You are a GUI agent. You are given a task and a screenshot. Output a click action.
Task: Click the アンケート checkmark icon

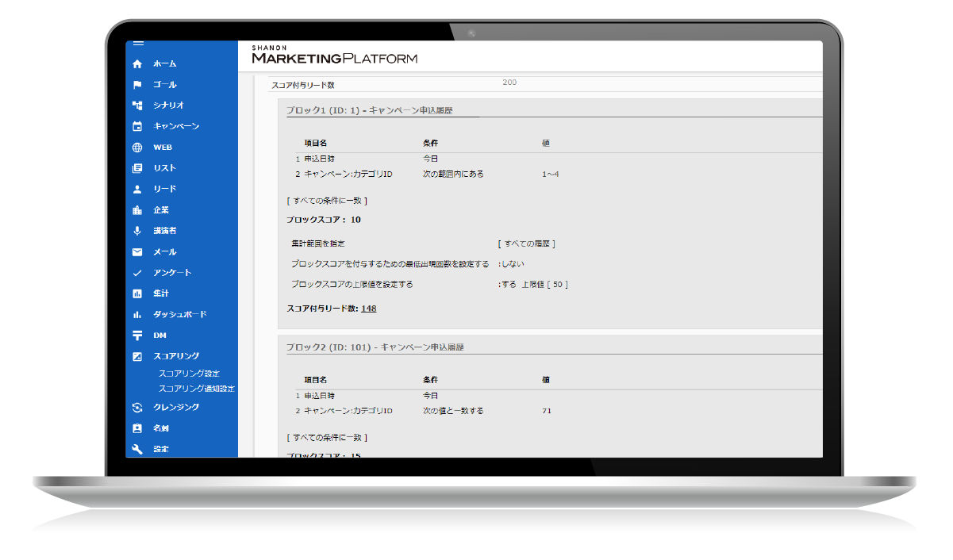(137, 273)
